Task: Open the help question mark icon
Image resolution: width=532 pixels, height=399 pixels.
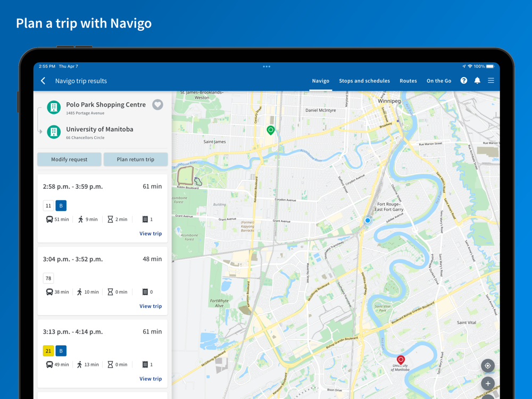Action: pos(463,80)
